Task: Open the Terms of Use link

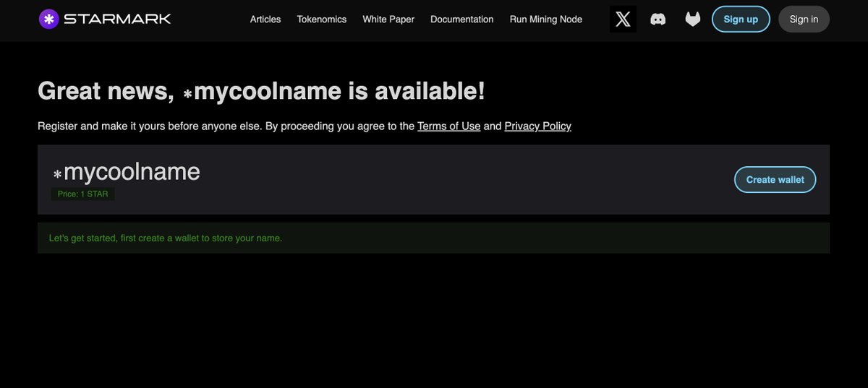Action: (448, 126)
